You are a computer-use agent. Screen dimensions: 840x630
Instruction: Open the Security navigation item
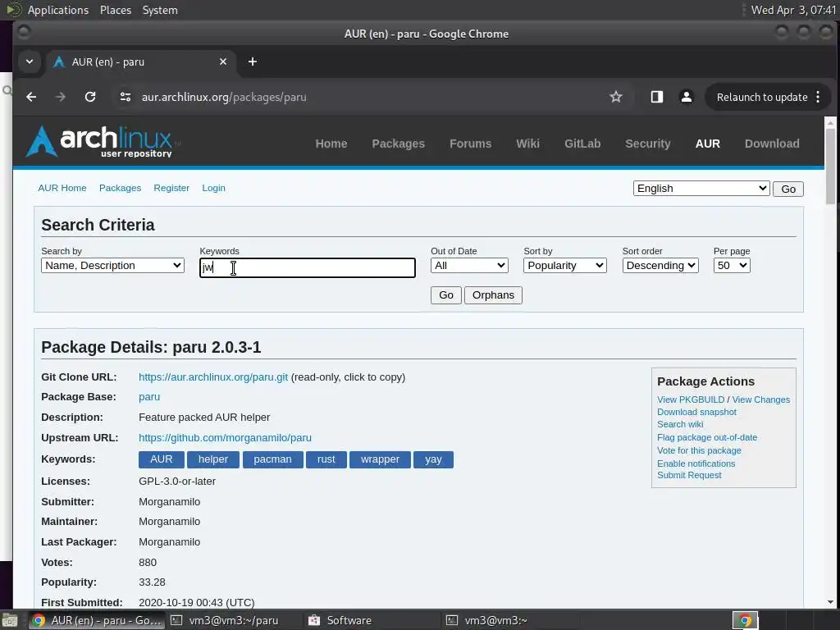648,144
